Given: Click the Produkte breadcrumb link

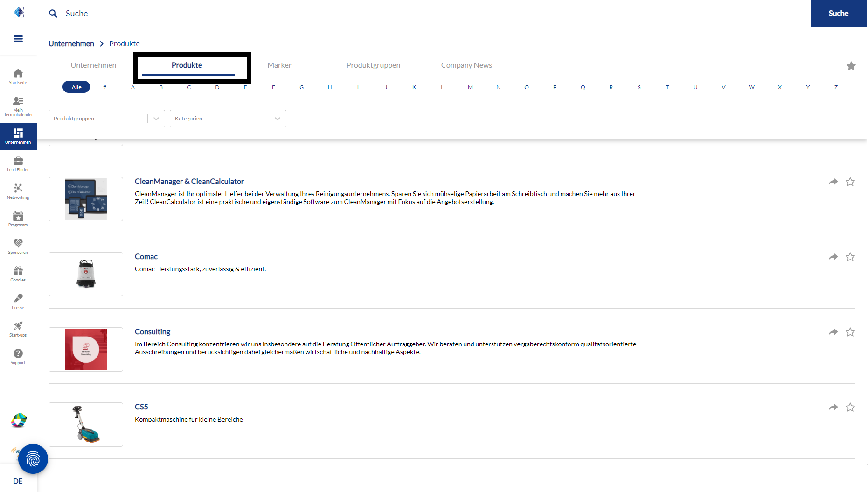Looking at the screenshot, I should [125, 43].
